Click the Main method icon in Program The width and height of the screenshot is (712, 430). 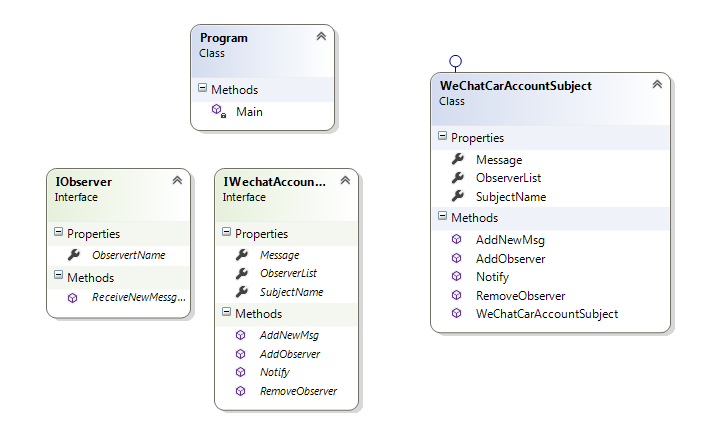pyautogui.click(x=218, y=111)
